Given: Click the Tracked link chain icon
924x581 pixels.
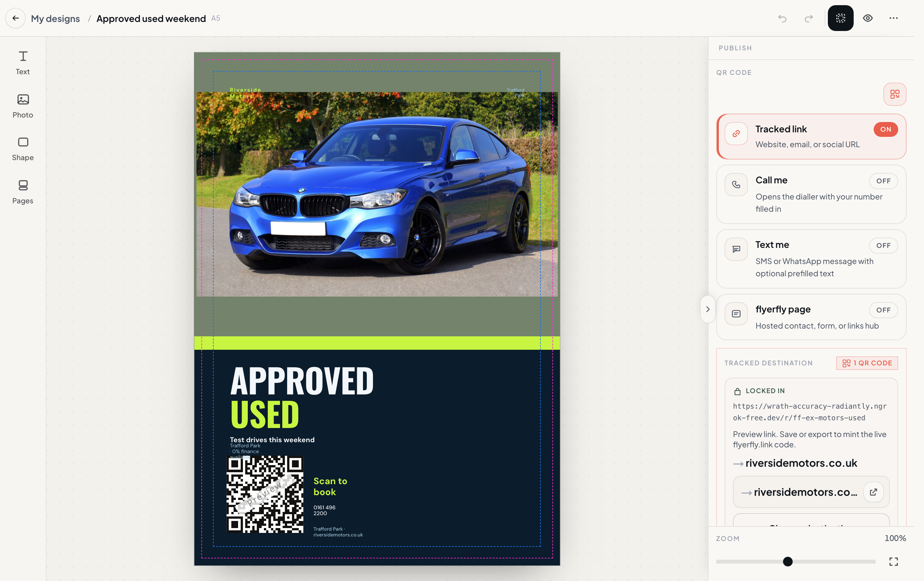Looking at the screenshot, I should (736, 134).
